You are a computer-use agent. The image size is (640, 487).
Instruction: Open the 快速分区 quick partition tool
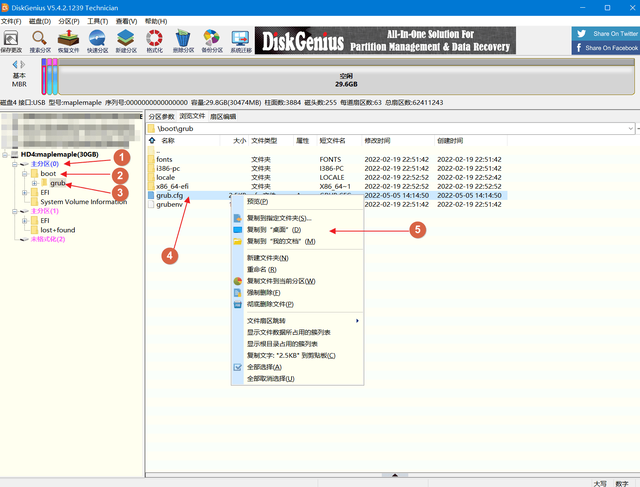coord(97,41)
